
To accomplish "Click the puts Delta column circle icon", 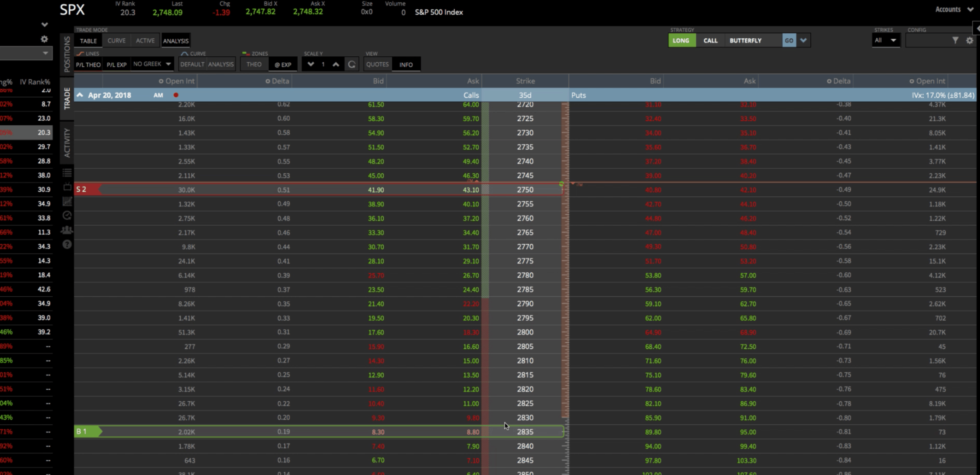I will 829,81.
